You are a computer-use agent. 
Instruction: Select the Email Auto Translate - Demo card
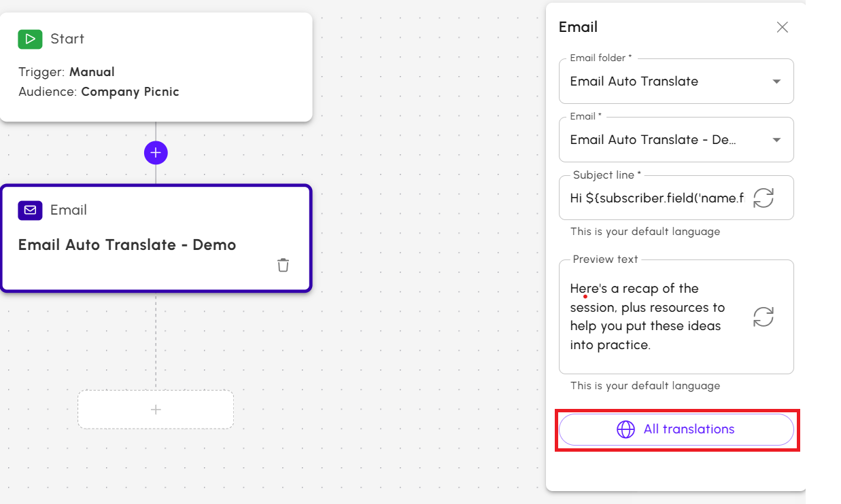point(156,238)
